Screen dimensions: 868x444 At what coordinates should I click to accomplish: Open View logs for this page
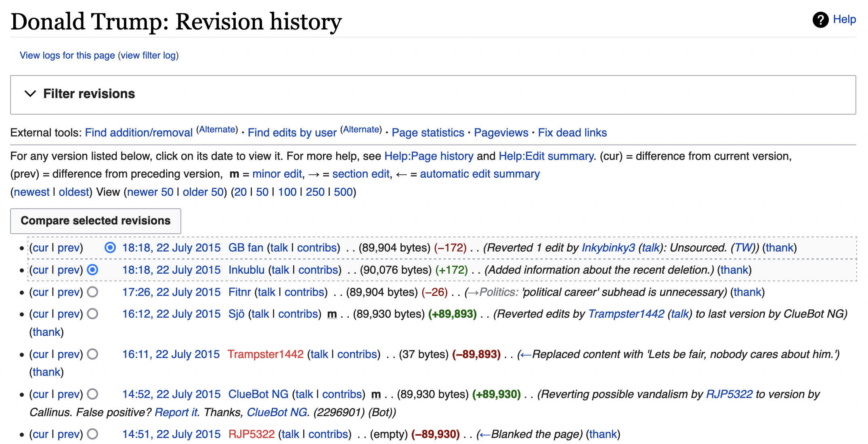click(x=67, y=55)
